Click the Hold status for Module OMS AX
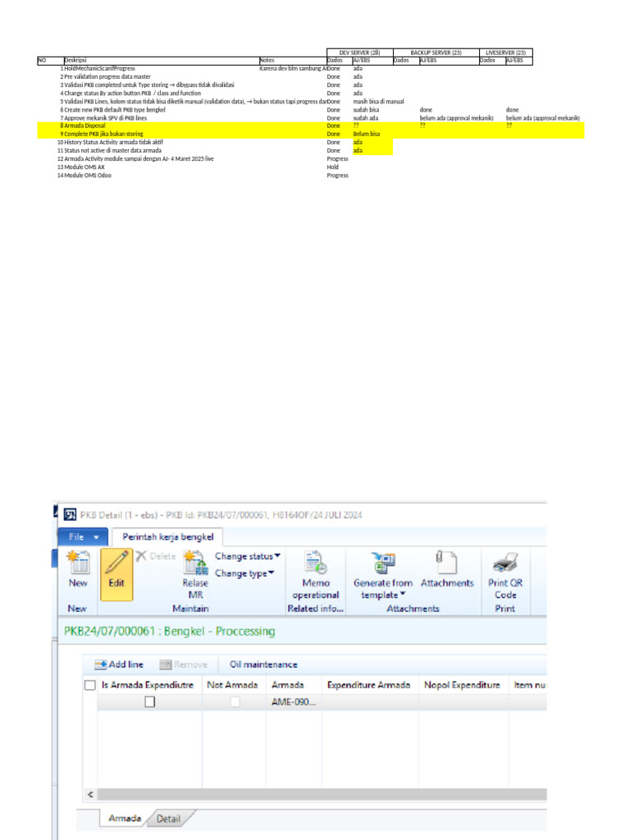 (x=333, y=167)
